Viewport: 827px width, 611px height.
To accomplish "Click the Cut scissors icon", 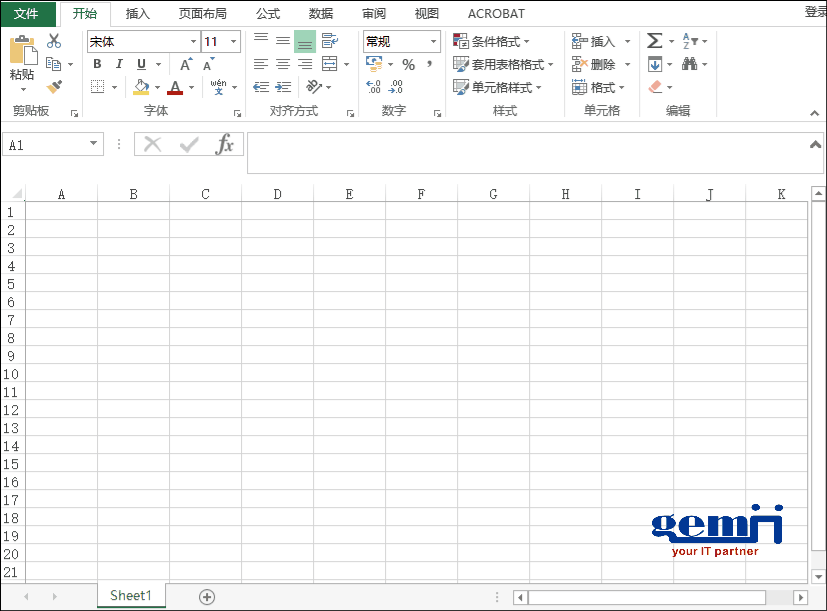I will pos(54,41).
